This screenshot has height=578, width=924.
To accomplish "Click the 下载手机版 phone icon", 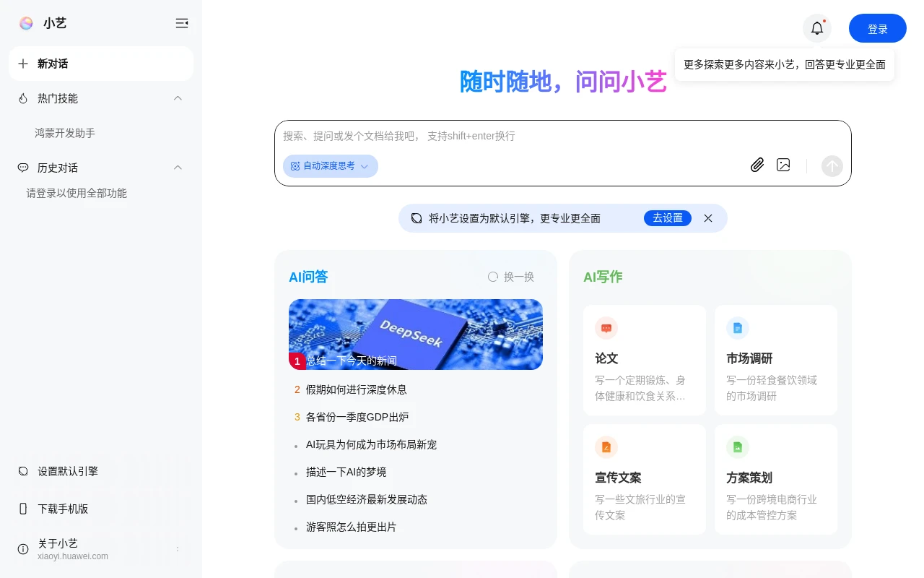I will pos(22,509).
